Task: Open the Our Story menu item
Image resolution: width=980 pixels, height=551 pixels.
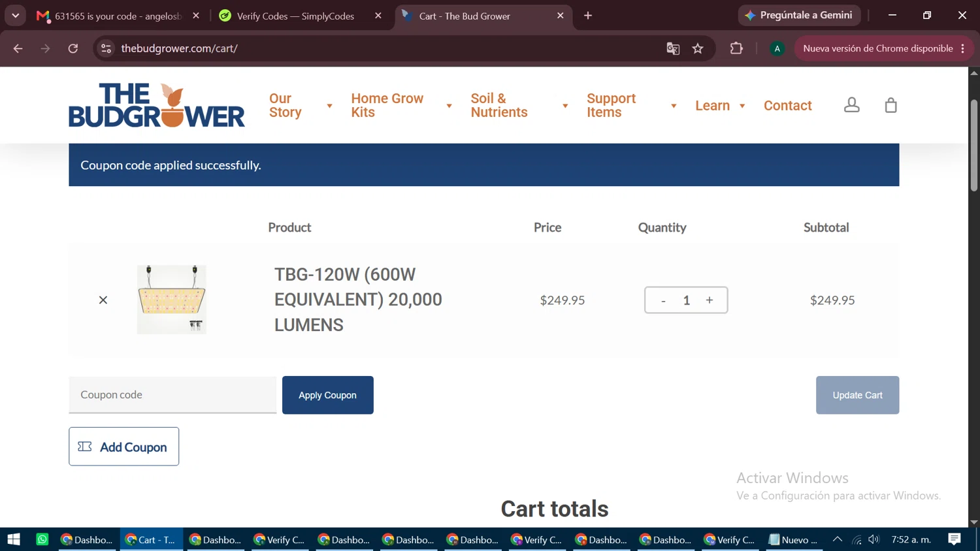Action: (286, 105)
